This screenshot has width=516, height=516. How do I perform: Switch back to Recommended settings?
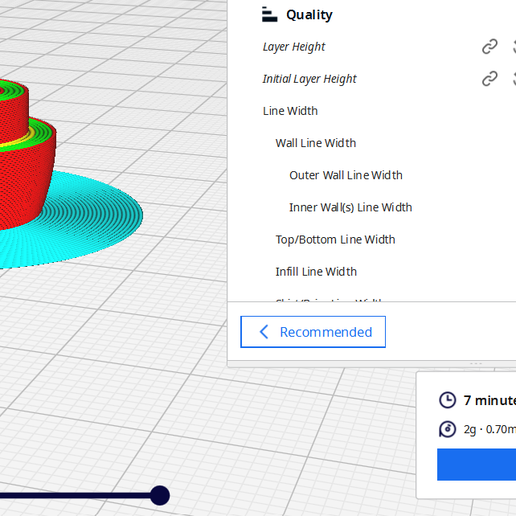313,332
